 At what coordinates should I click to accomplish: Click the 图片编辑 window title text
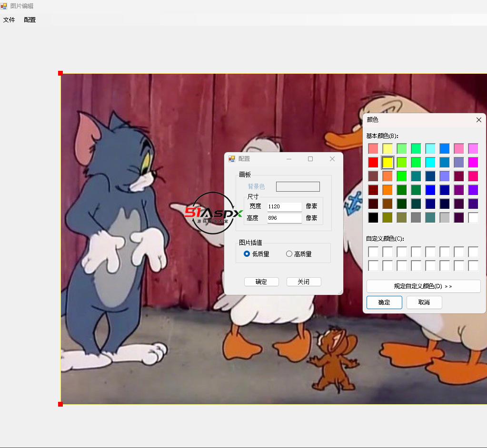[22, 6]
